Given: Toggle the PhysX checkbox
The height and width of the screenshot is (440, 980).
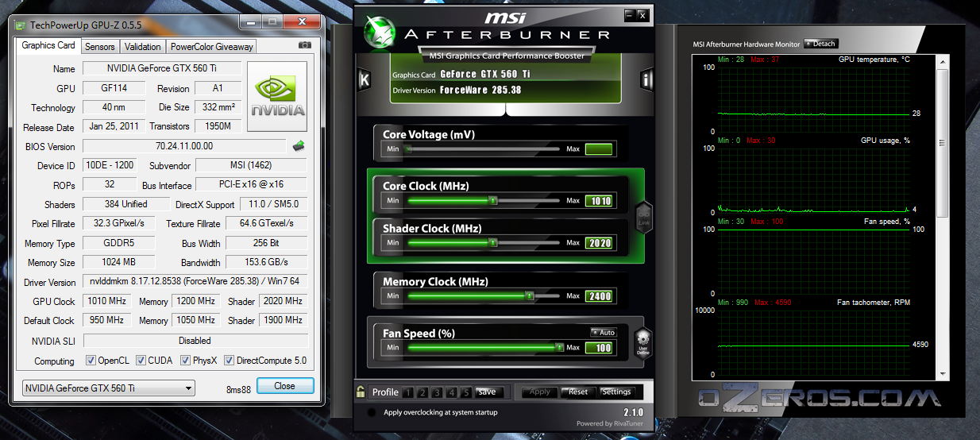Looking at the screenshot, I should pos(185,361).
